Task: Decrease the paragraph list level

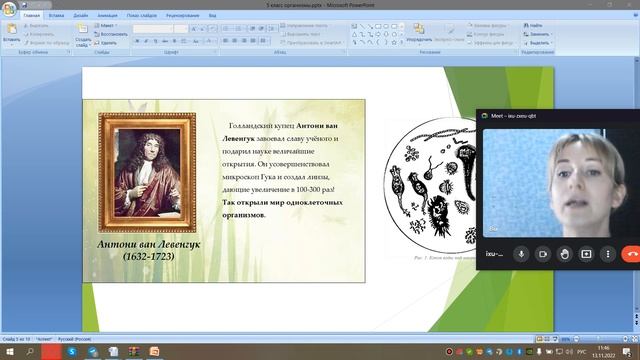Action: point(252,29)
